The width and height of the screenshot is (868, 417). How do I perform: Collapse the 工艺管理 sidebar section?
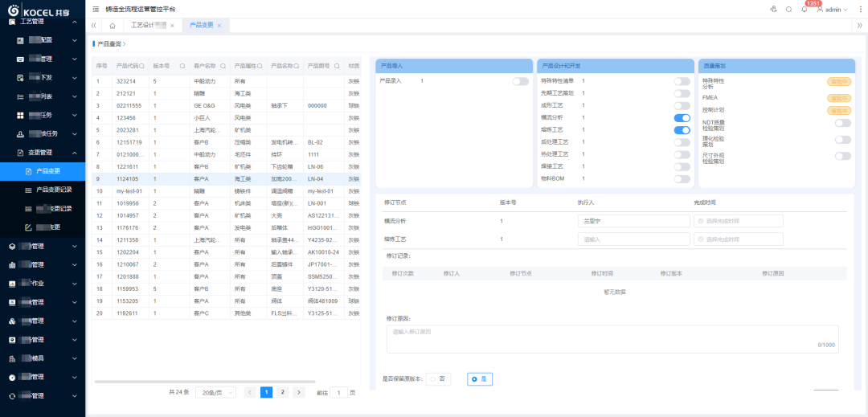[75, 22]
